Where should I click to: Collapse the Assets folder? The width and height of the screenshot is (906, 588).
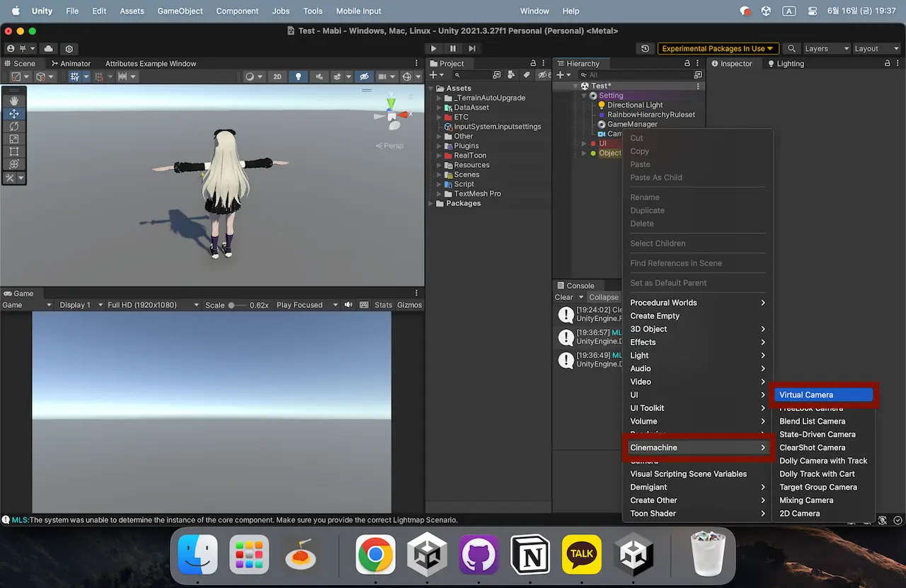[431, 88]
